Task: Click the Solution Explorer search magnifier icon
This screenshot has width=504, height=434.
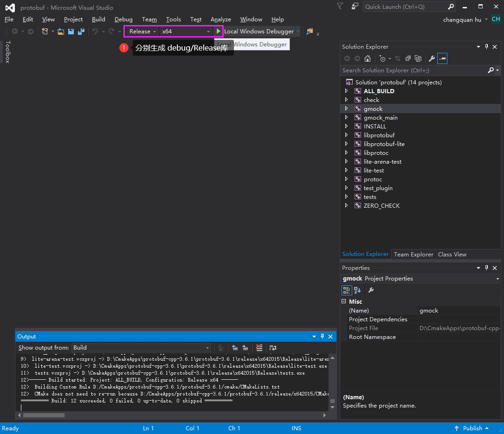Action: pos(491,70)
